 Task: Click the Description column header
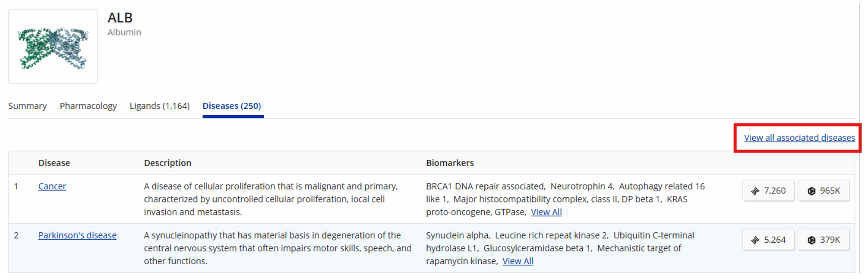[167, 163]
